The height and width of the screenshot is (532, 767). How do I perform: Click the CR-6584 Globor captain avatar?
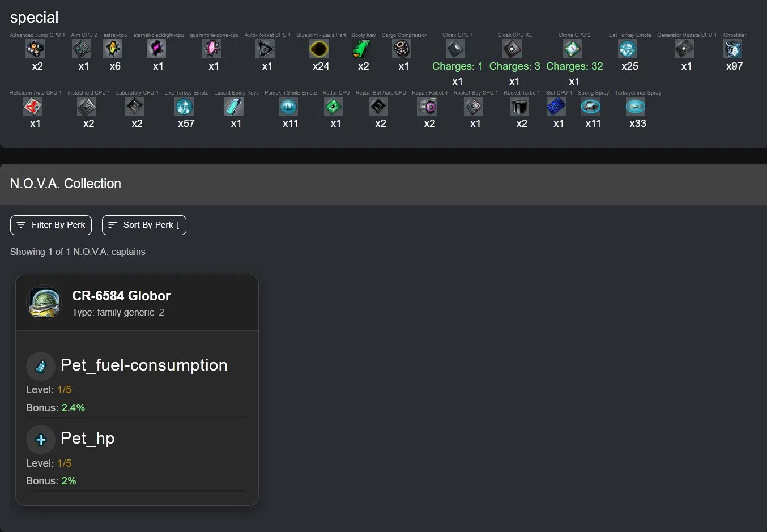pos(44,302)
